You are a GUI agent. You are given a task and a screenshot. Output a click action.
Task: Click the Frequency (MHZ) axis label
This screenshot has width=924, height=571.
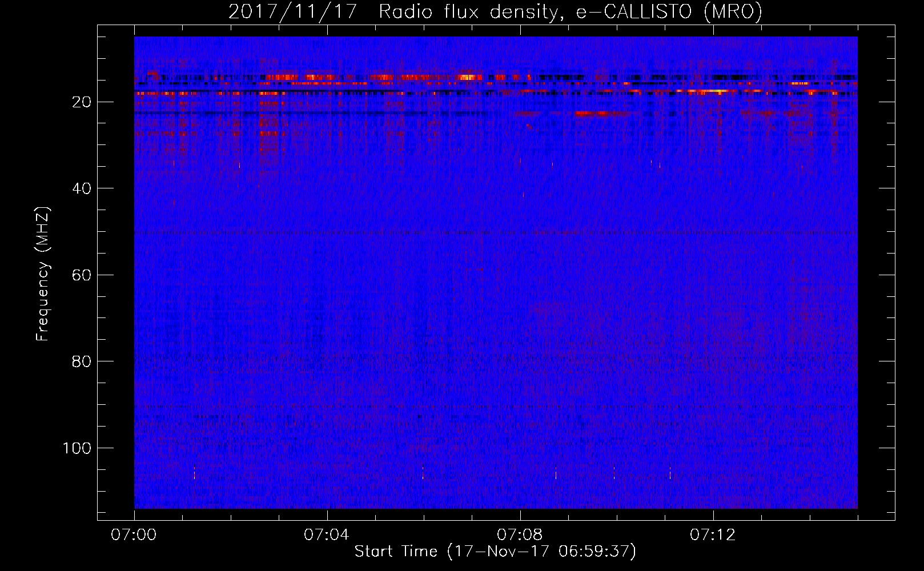[43, 274]
